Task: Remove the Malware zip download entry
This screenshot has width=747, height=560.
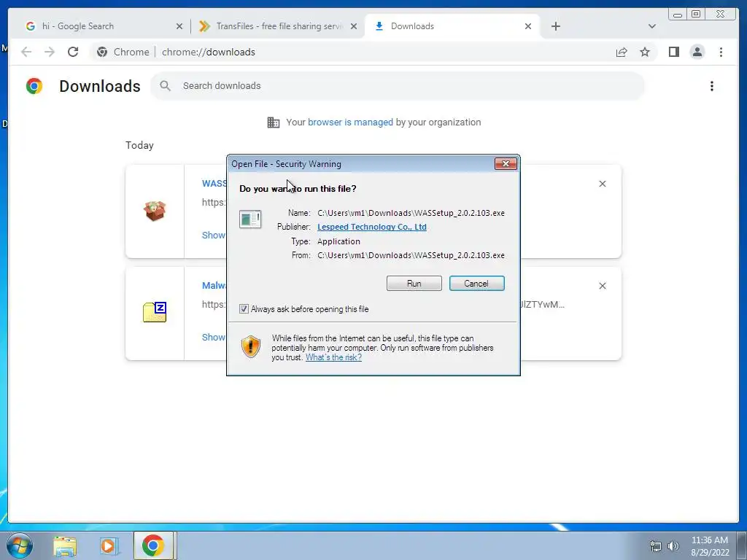Action: click(x=602, y=286)
